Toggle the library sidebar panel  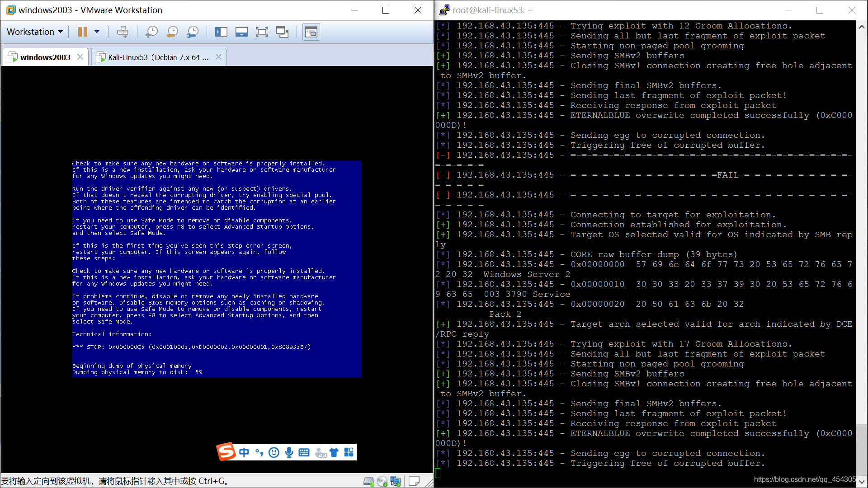[x=221, y=32]
